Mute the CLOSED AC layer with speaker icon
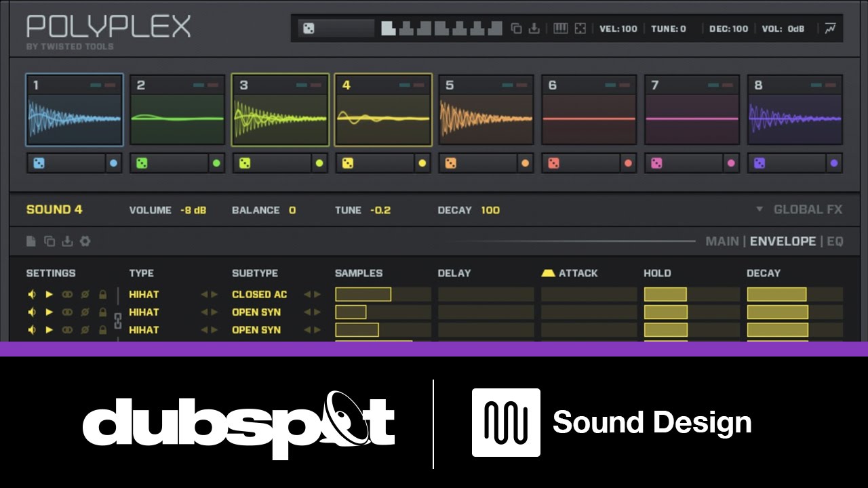Screen dimensions: 868x488 31,294
